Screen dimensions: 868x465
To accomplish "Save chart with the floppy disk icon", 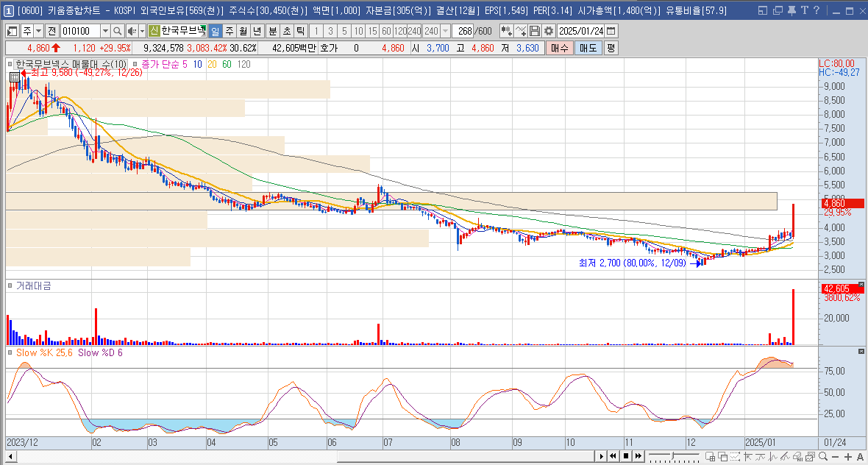I will coord(534,31).
